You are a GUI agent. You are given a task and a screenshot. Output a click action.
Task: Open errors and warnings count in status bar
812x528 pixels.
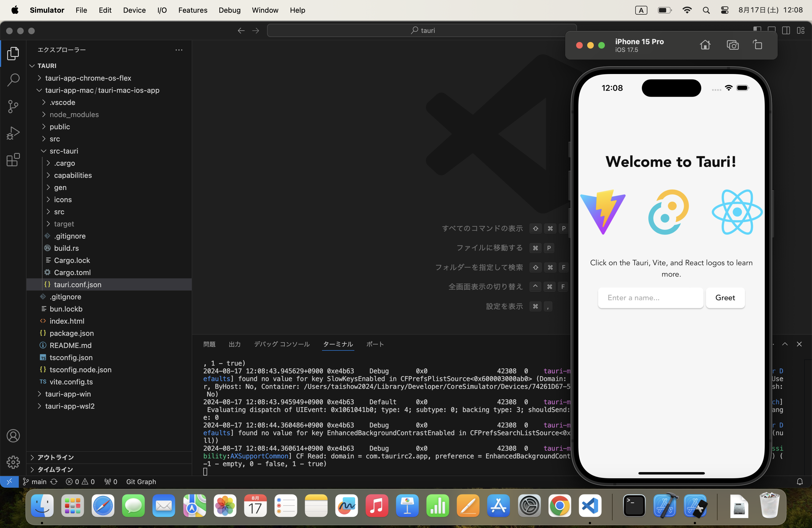click(80, 481)
